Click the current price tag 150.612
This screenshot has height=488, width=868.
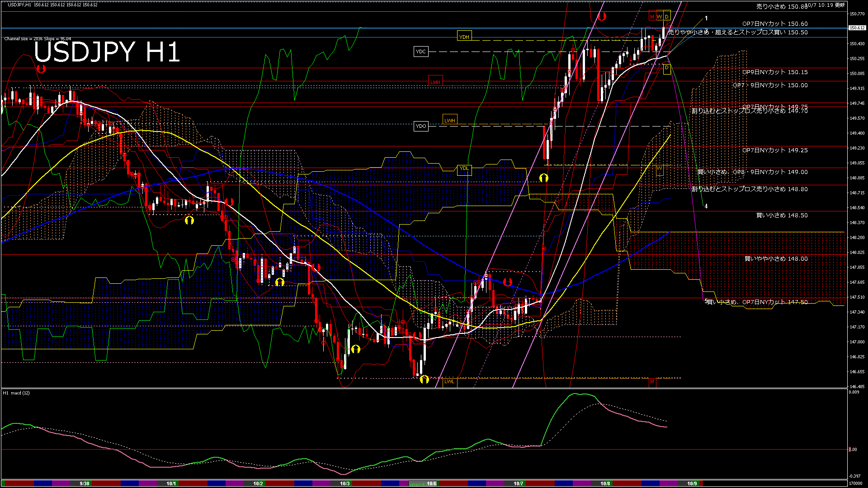tap(857, 28)
